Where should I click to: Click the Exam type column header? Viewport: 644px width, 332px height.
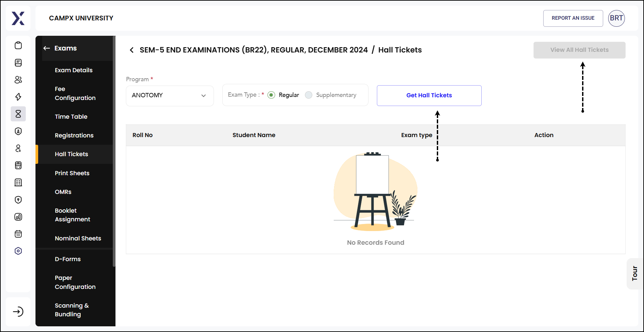(417, 135)
